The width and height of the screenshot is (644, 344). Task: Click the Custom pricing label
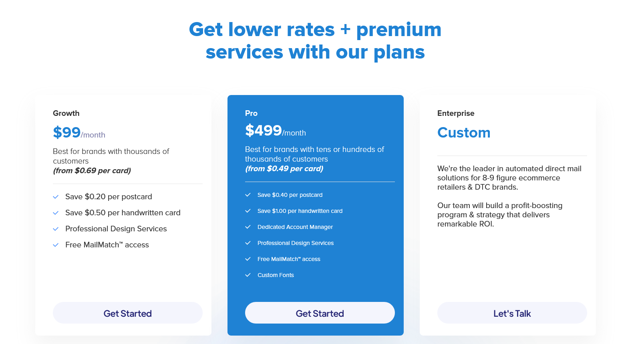(x=463, y=133)
